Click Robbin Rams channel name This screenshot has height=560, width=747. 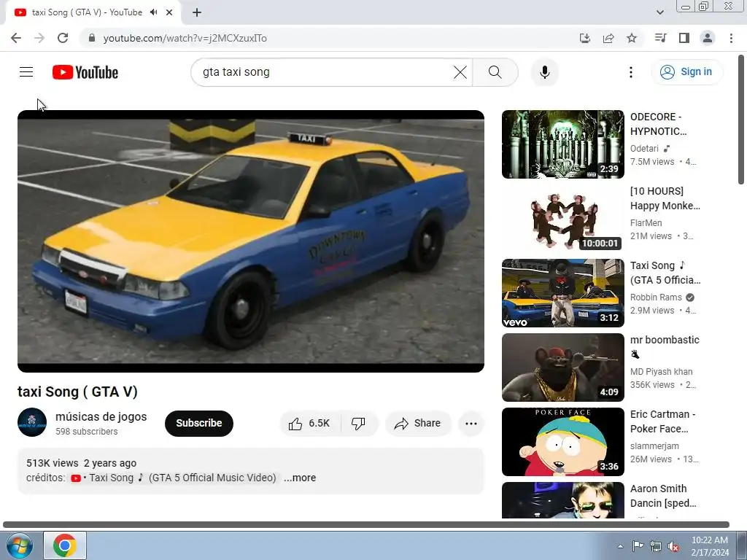click(x=656, y=297)
